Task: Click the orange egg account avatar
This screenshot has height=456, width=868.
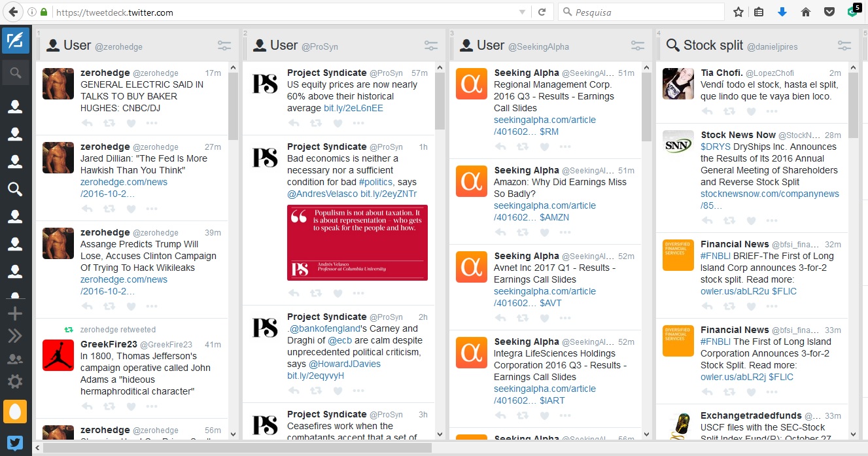Action: click(15, 412)
